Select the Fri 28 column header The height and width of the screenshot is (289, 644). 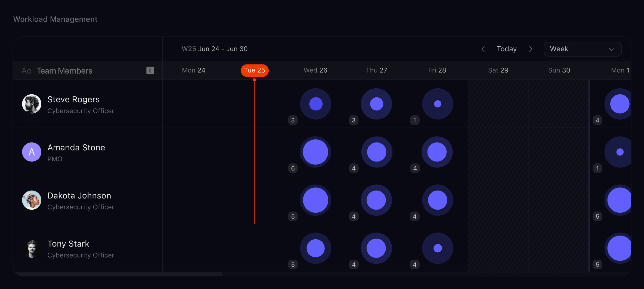(x=437, y=70)
